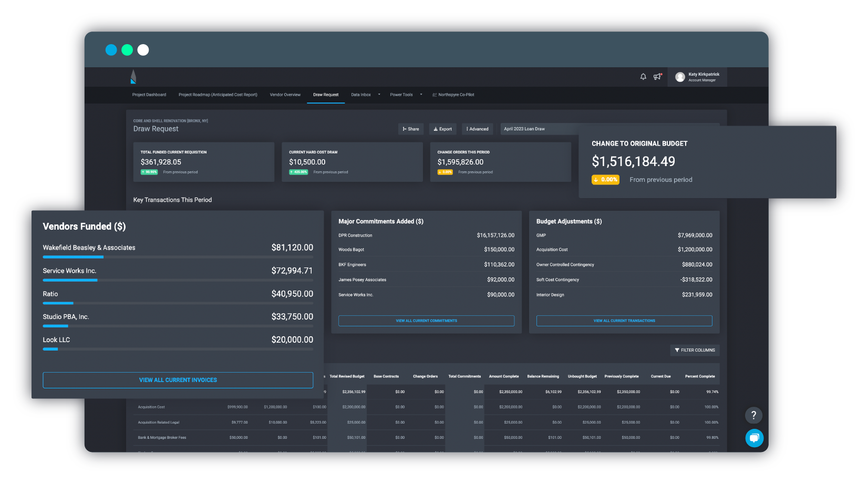Open the help question mark button
The width and height of the screenshot is (868, 484).
point(753,415)
